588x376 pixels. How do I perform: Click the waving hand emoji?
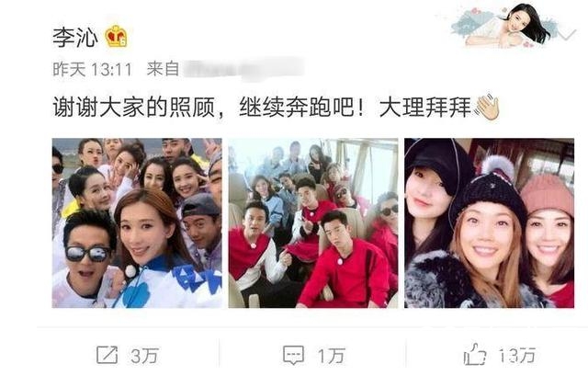point(487,108)
